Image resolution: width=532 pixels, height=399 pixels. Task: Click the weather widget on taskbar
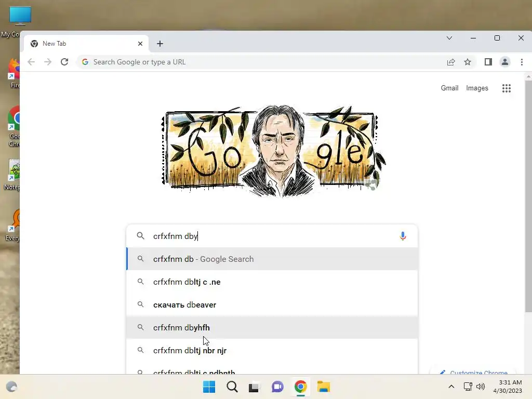click(x=11, y=387)
